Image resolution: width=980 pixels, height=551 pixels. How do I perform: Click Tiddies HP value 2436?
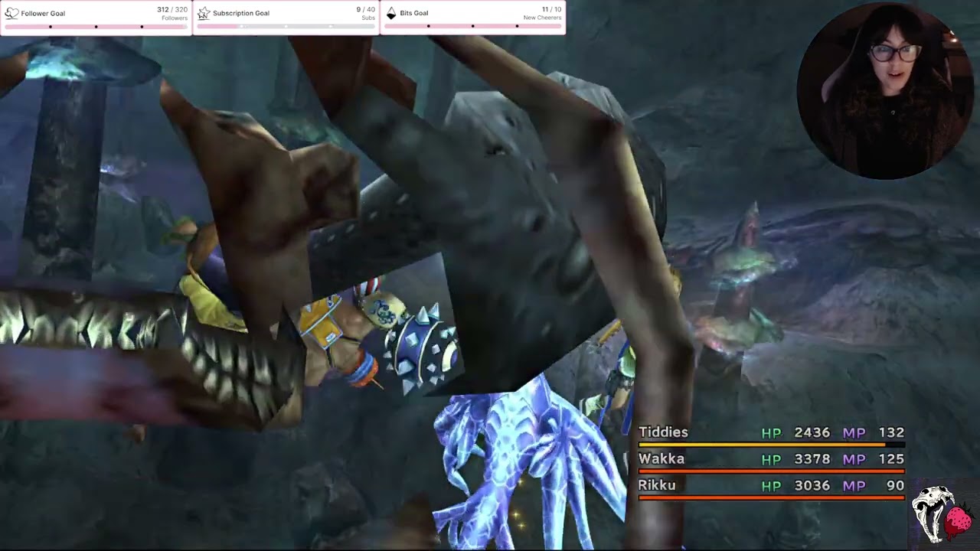812,432
